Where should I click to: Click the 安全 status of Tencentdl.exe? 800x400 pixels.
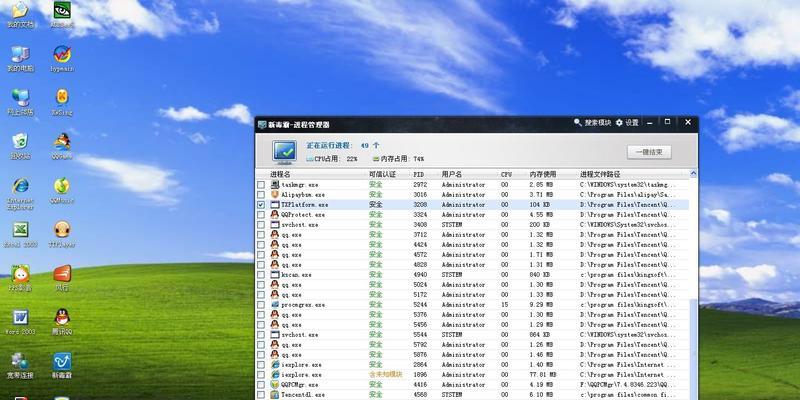point(376,394)
